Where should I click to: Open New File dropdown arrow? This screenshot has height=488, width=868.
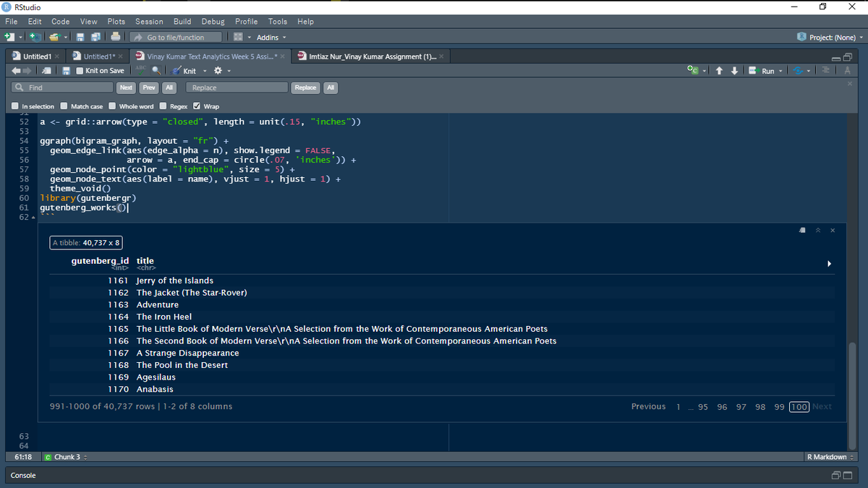point(20,38)
